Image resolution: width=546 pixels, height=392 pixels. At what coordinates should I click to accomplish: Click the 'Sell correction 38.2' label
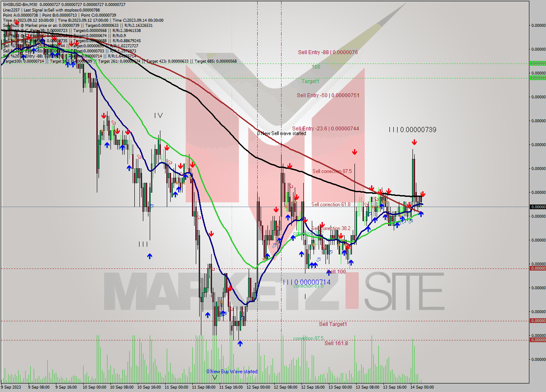coord(331,228)
